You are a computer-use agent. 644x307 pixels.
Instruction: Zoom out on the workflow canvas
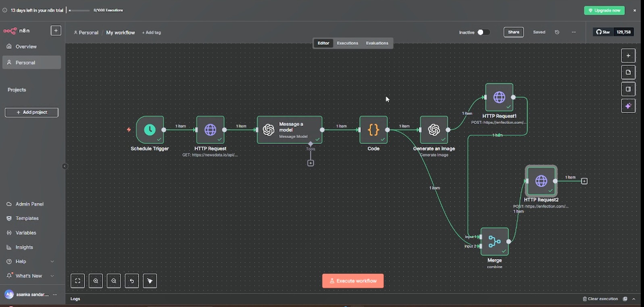point(114,281)
